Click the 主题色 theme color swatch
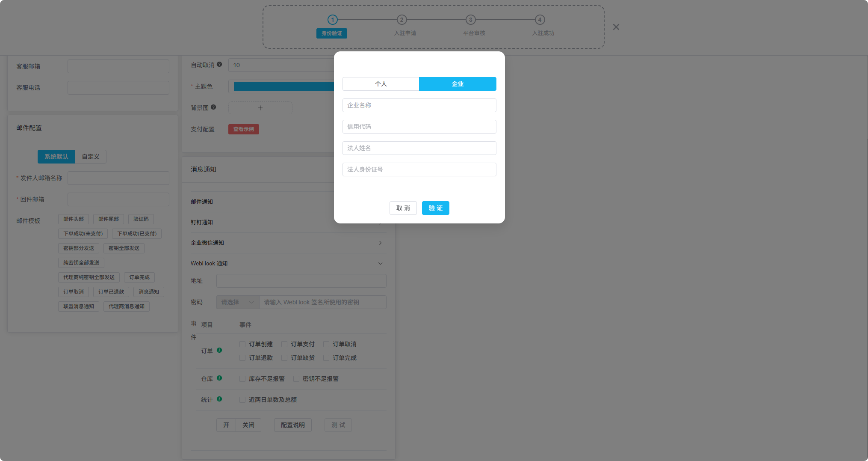This screenshot has height=461, width=868. point(282,86)
